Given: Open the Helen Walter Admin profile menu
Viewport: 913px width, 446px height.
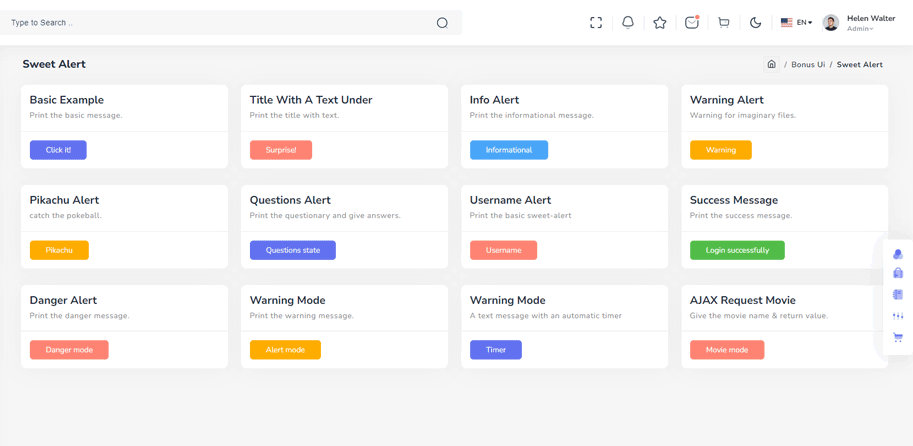Looking at the screenshot, I should point(859,23).
